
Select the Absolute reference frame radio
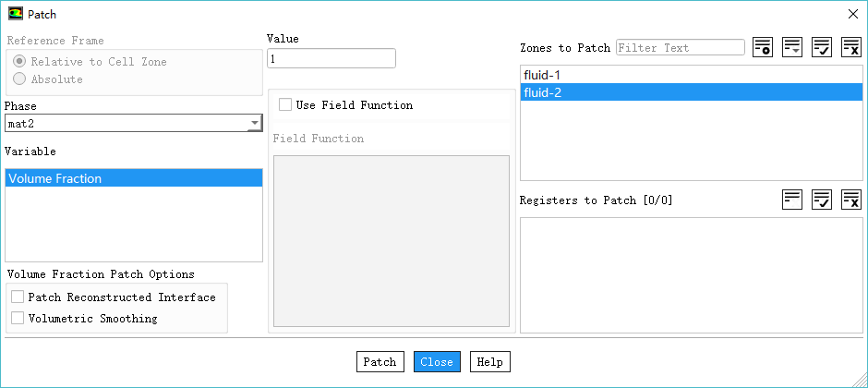[x=19, y=79]
